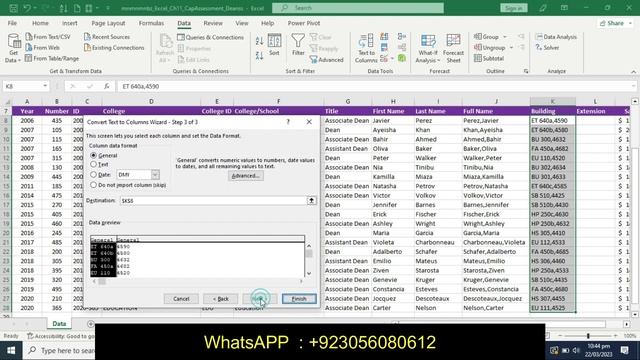Viewport: 640px width, 360px height.
Task: Open the Sort dialog
Action: (x=274, y=45)
